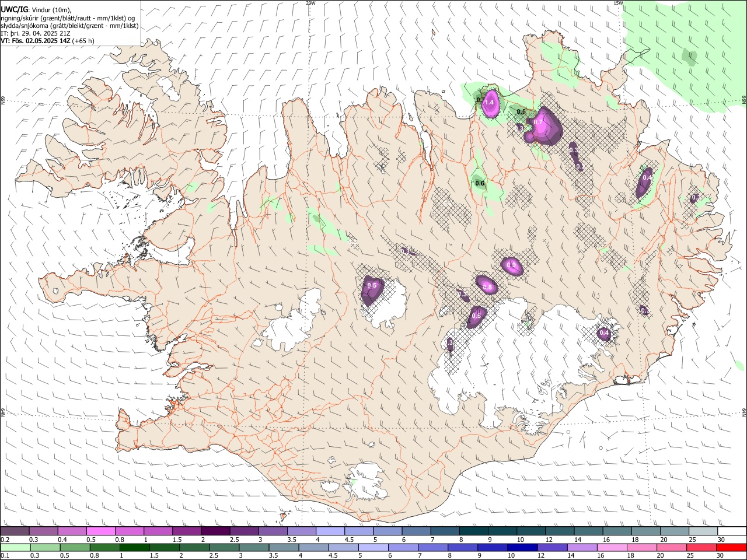Click the 14 swatch in upper legend row
This screenshot has width=747, height=560.
[x=588, y=531]
